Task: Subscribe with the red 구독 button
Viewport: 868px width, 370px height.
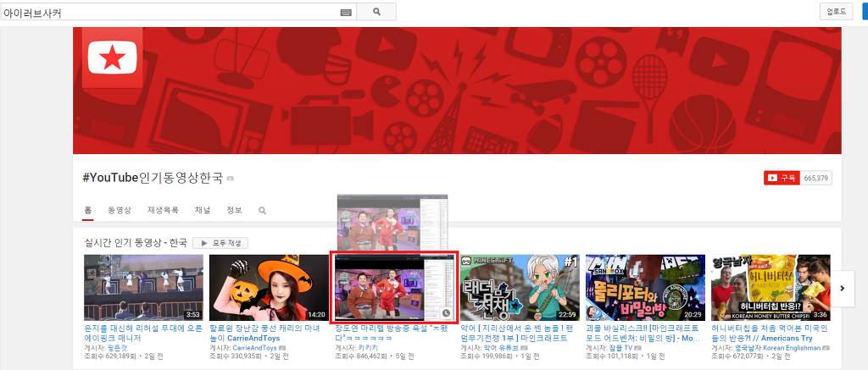Action: pyautogui.click(x=782, y=178)
